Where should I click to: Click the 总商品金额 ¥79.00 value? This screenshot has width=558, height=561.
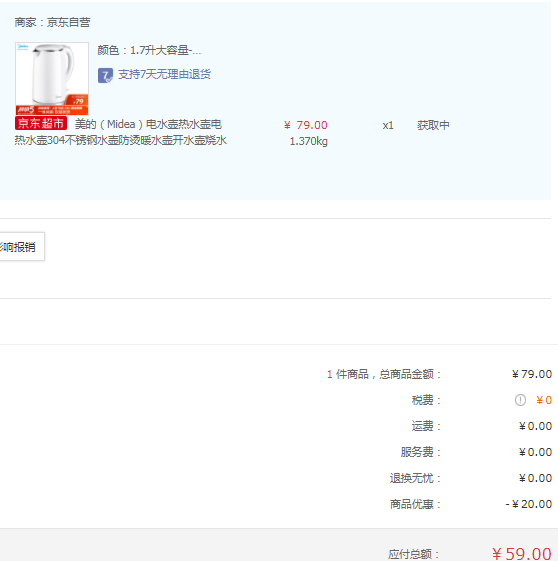(x=532, y=374)
